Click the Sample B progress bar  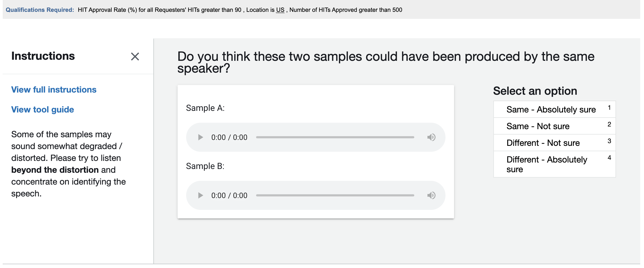(x=335, y=195)
